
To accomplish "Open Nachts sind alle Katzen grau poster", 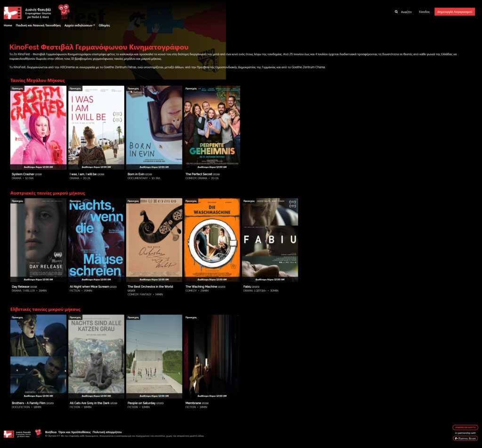I will (x=96, y=356).
